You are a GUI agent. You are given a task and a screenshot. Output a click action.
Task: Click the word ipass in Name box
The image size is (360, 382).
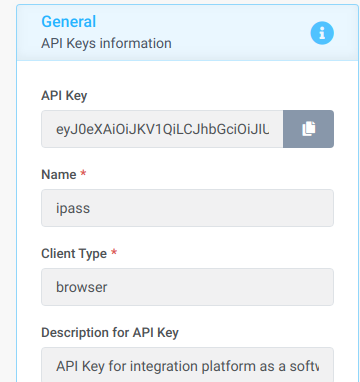click(x=73, y=209)
